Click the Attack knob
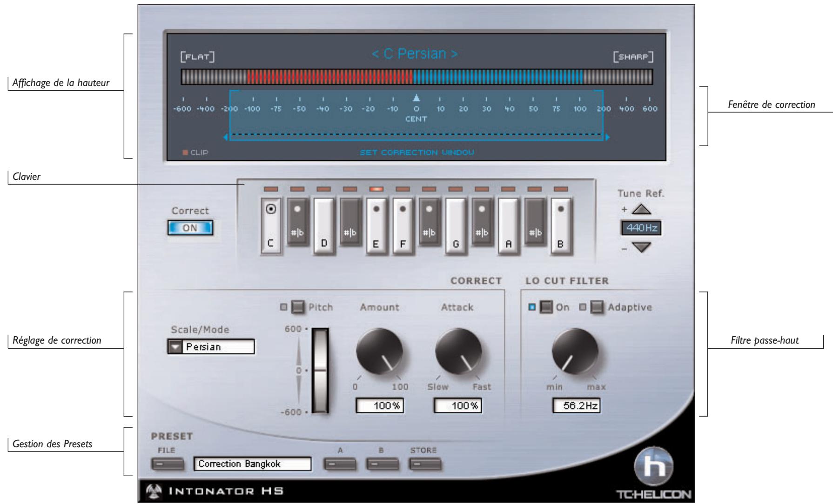833x504 pixels. (458, 352)
